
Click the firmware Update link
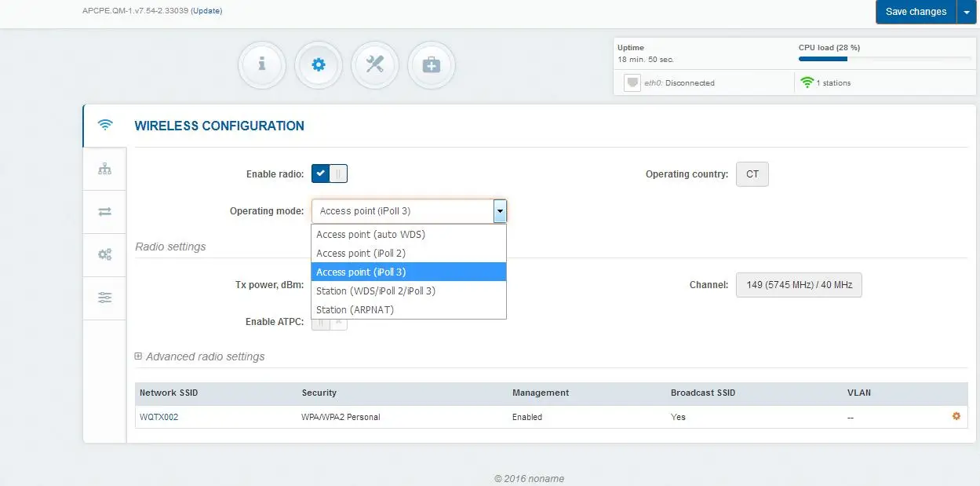point(206,11)
